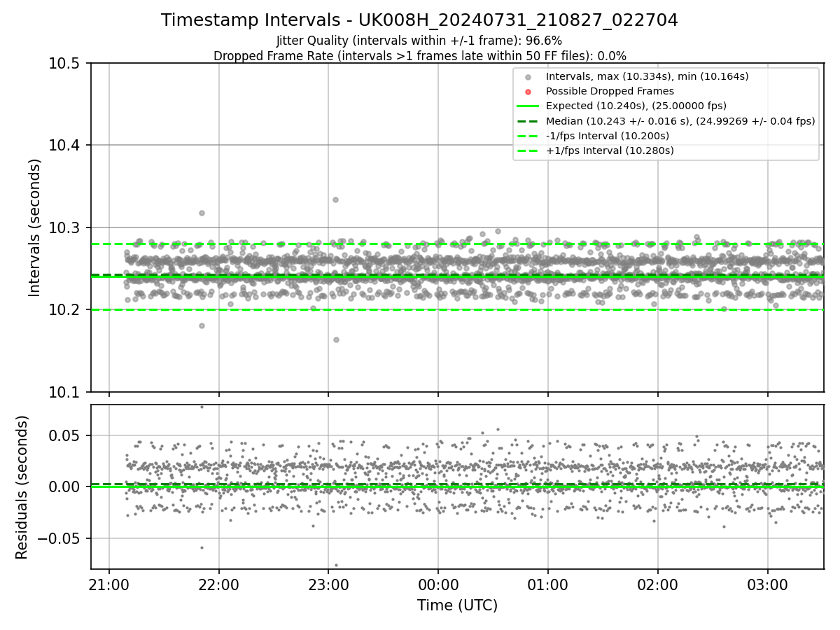Click legend entry '+1/fps Interval (10.280s)'

pos(610,150)
